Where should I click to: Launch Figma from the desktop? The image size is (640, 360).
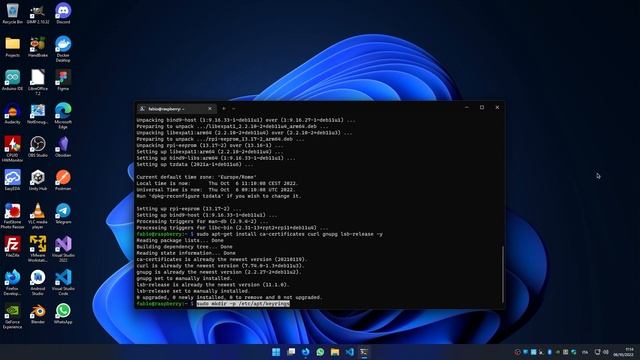(63, 80)
